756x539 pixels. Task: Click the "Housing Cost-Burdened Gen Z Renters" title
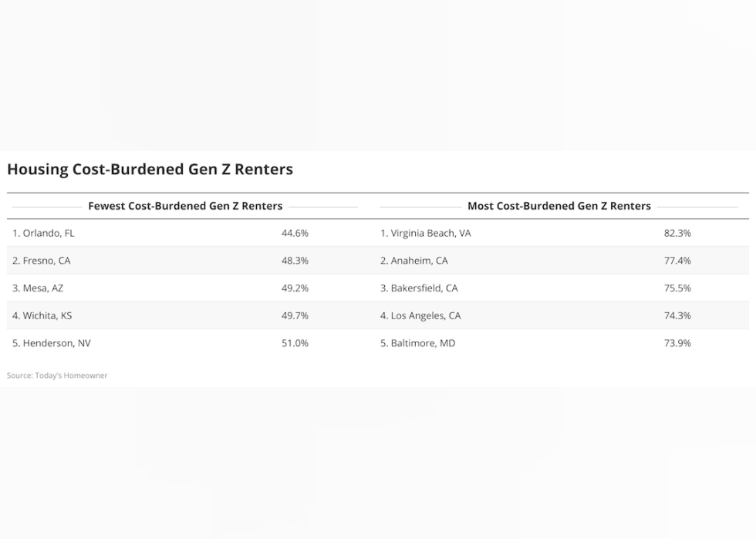(150, 169)
